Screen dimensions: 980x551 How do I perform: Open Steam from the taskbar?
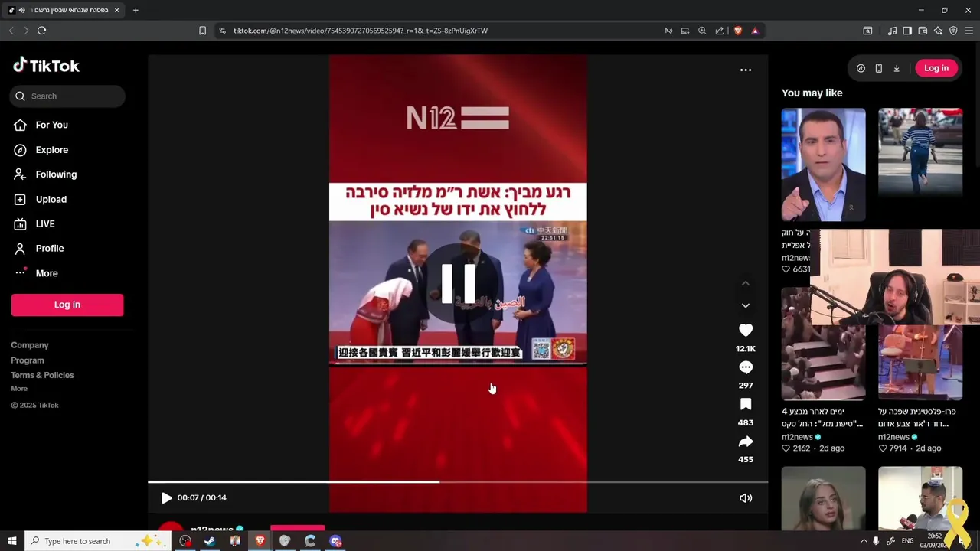(209, 541)
